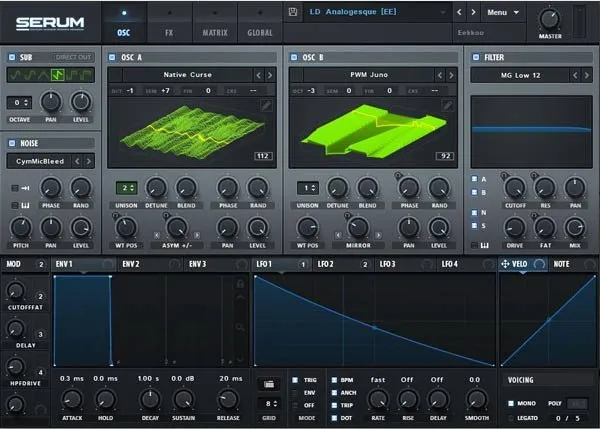Open the Native Curse wavetable list
Screen dimensions: 600x429
pyautogui.click(x=188, y=75)
